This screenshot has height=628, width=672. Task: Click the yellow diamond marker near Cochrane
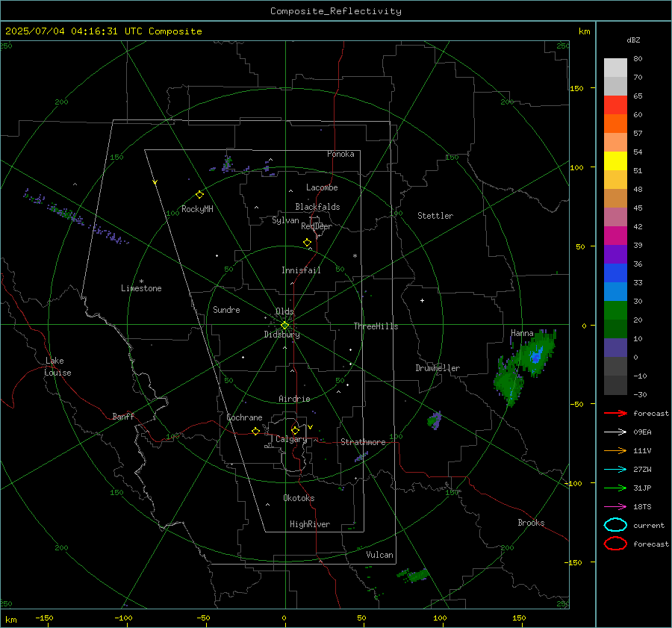click(x=255, y=431)
